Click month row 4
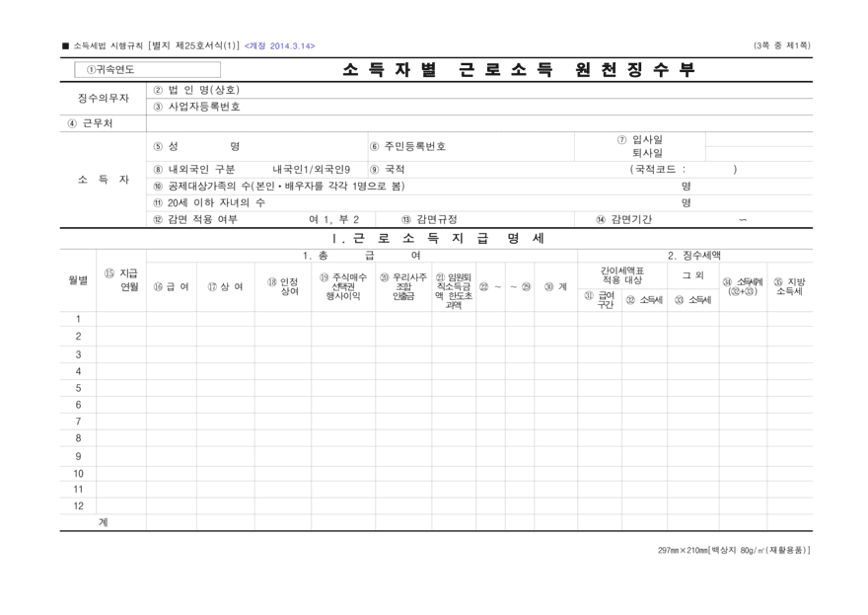868x615 pixels. [436, 371]
